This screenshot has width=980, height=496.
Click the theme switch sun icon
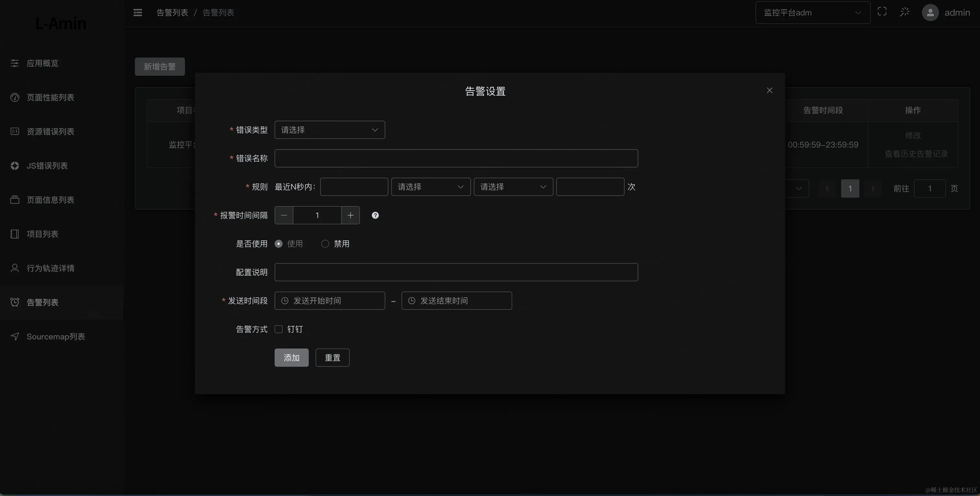click(905, 12)
